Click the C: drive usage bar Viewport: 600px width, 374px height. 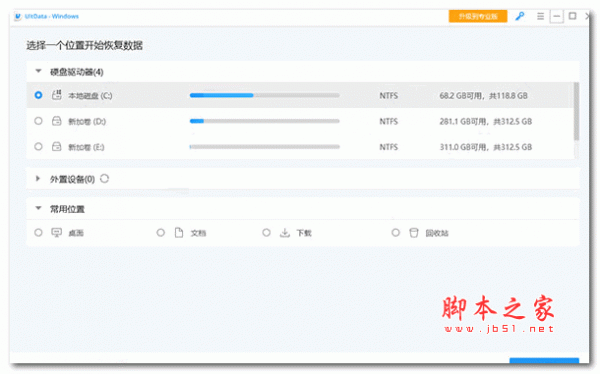pos(264,95)
